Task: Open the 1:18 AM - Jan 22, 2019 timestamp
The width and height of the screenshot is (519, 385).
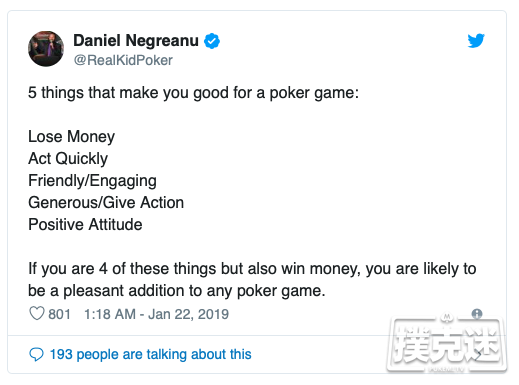Action: click(156, 314)
